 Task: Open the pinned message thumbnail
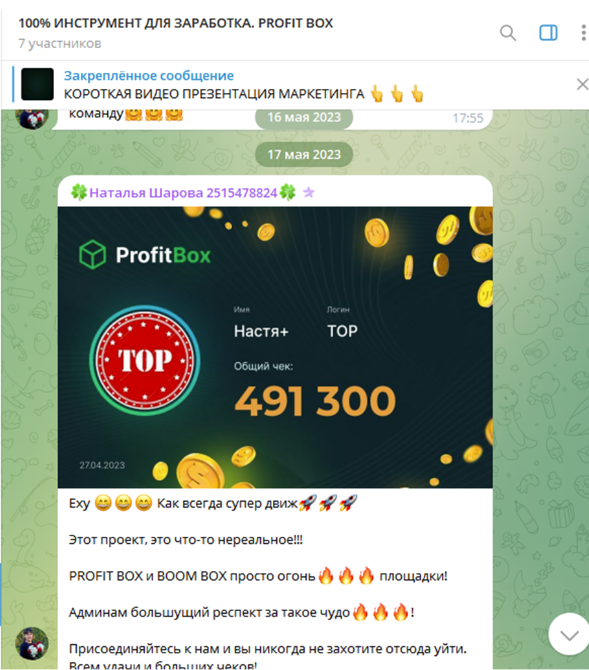38,84
